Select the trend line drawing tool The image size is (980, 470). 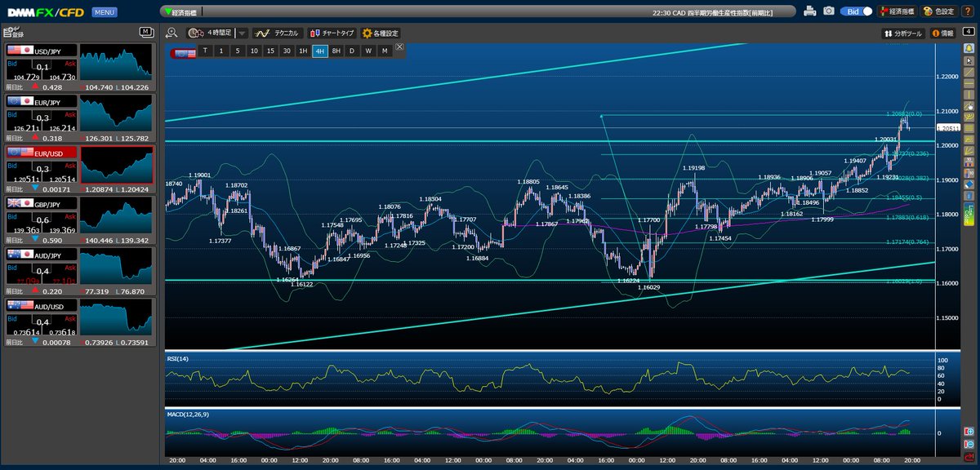coord(969,72)
